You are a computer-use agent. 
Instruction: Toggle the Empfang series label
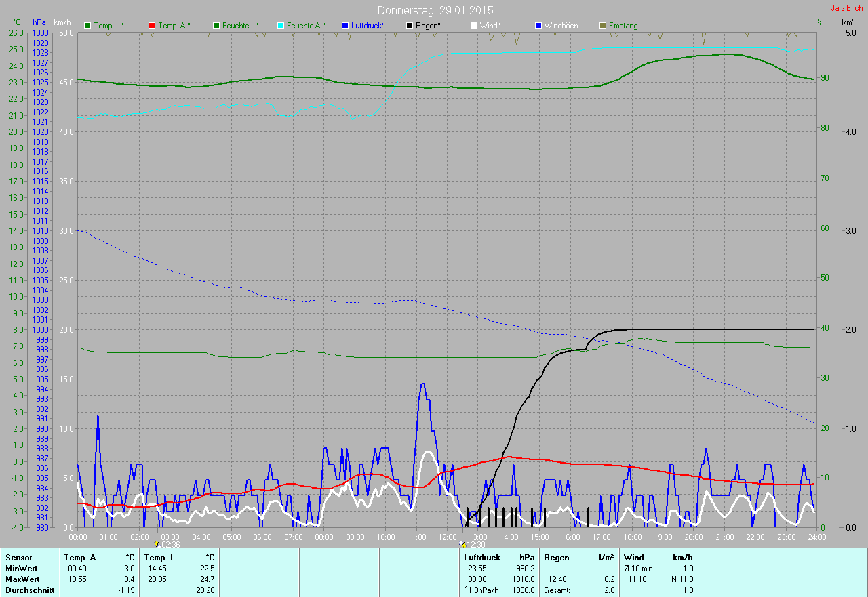623,26
